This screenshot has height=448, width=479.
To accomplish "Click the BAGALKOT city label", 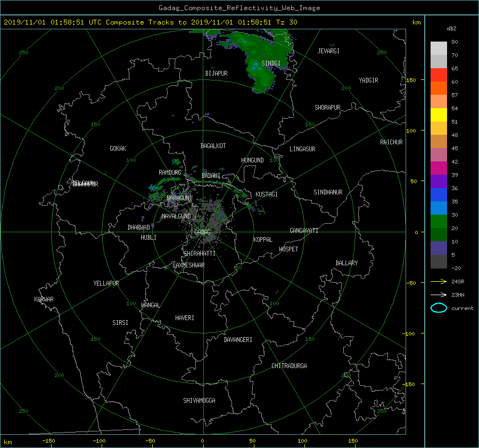I will coord(213,146).
